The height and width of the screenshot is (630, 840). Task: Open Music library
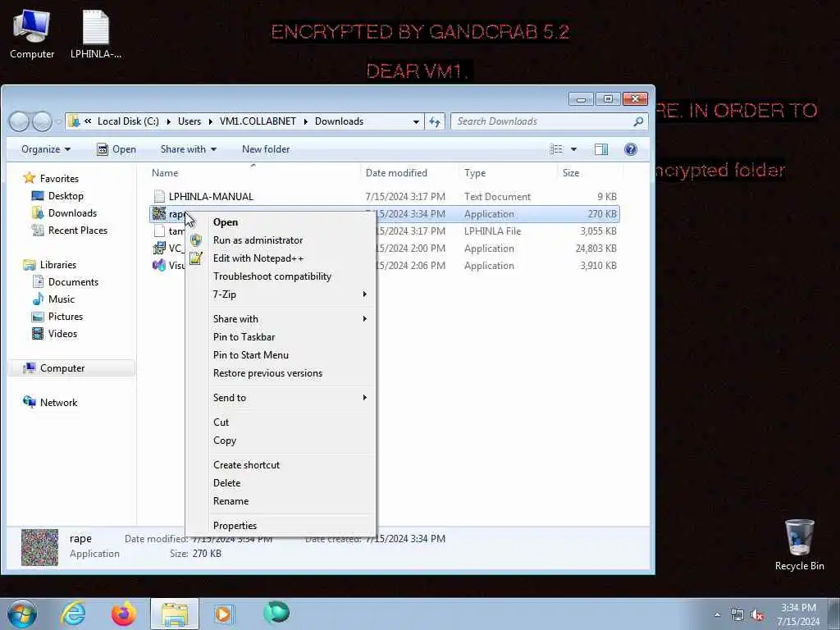pyautogui.click(x=53, y=299)
